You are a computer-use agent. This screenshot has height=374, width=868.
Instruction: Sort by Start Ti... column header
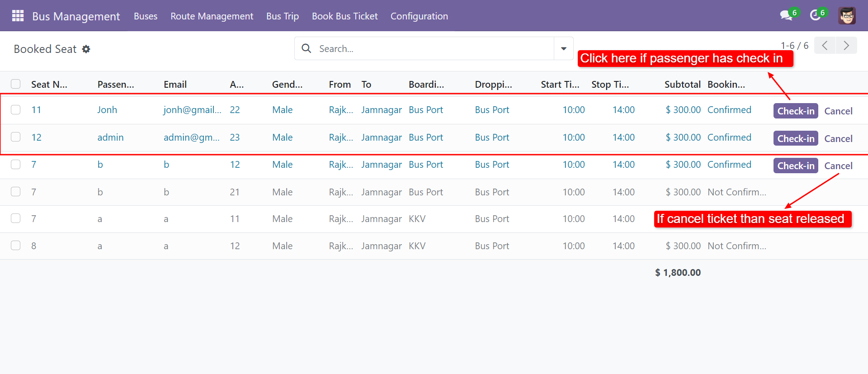tap(560, 85)
